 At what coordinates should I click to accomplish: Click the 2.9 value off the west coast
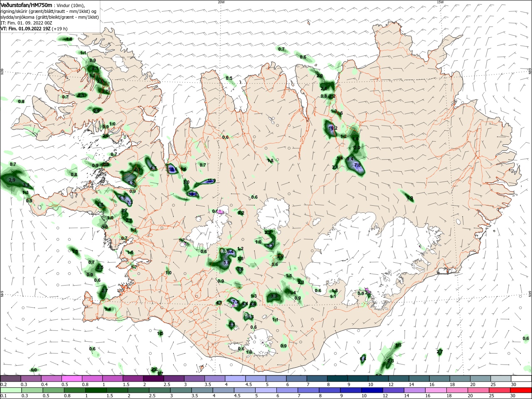[12, 180]
